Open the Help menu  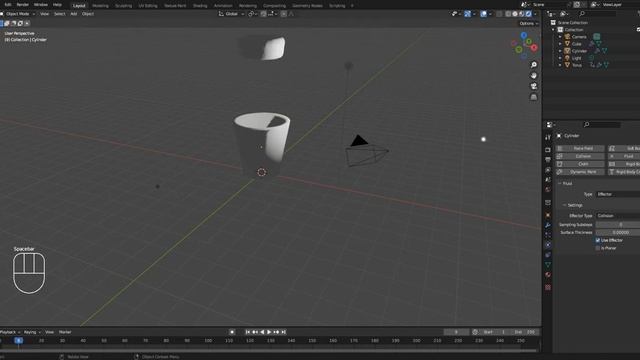(x=57, y=5)
